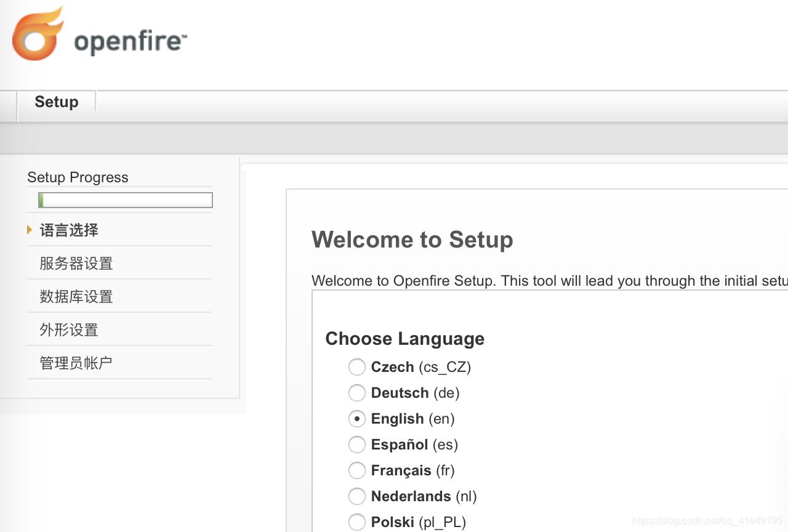The image size is (788, 532).
Task: Click the Openfire flame logo
Action: point(37,33)
